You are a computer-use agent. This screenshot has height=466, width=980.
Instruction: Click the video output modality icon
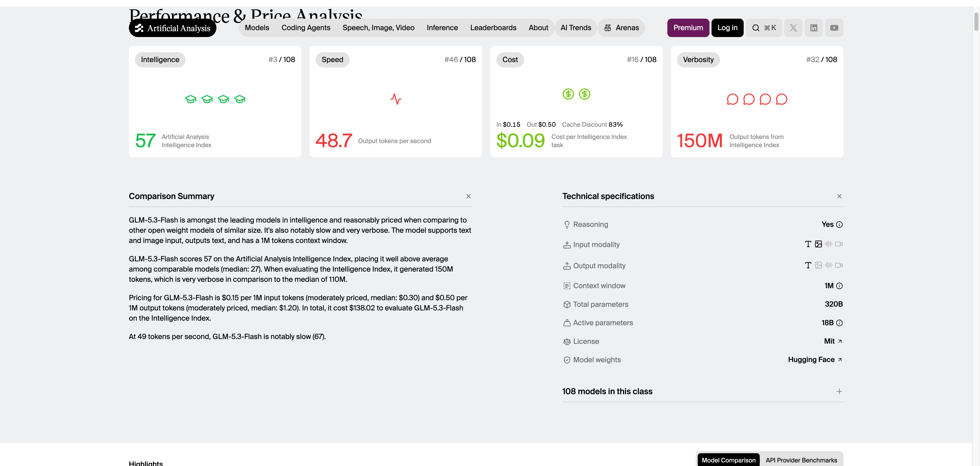coord(839,265)
